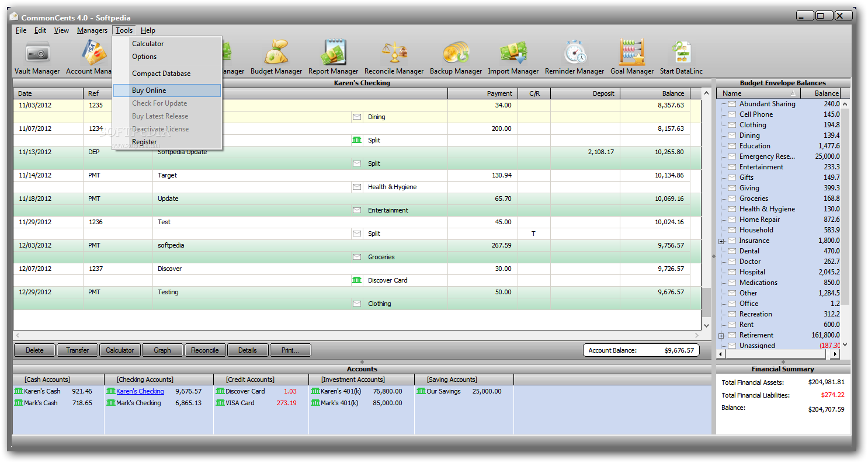
Task: Click envelope icon of Abundant Sharing
Action: 732,104
